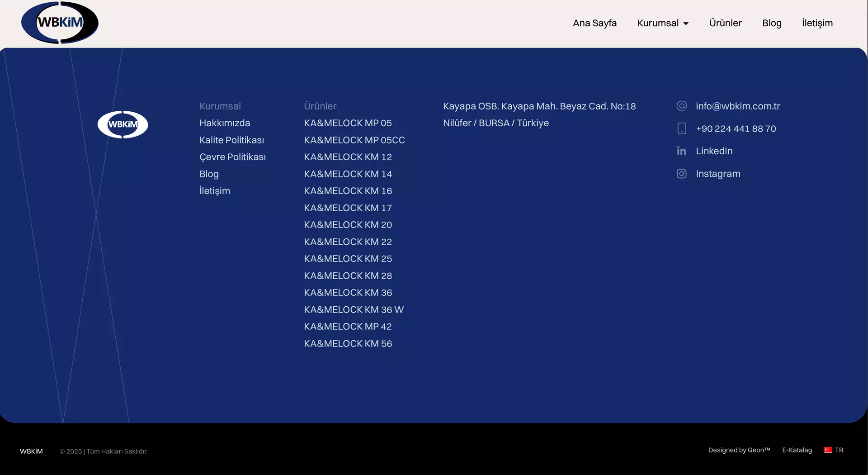The width and height of the screenshot is (868, 475).
Task: Click the Nilüfer / BURSA / Türkiye text
Action: click(496, 123)
